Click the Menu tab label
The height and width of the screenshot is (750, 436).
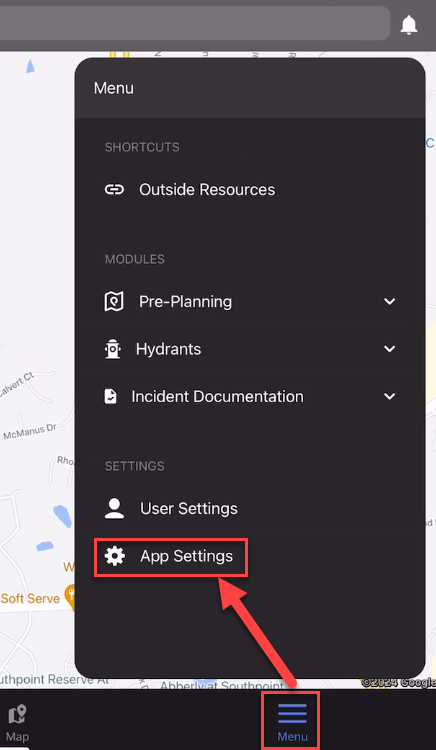coord(292,737)
